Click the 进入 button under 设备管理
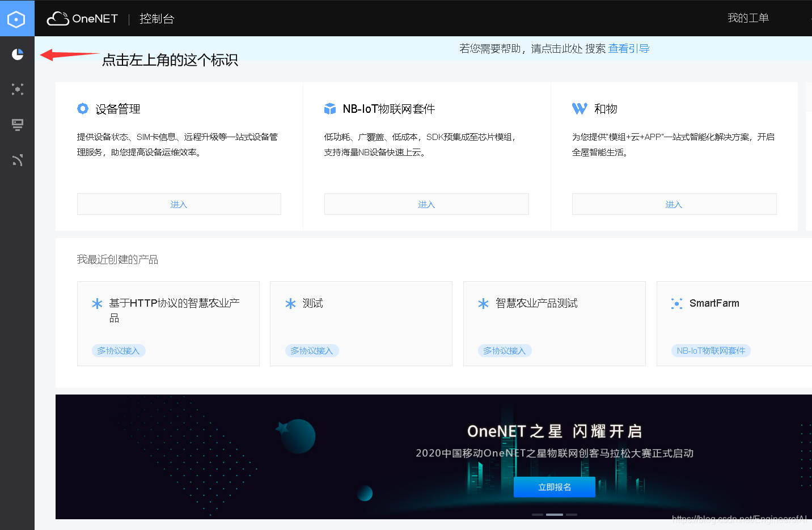The height and width of the screenshot is (530, 812). click(179, 203)
